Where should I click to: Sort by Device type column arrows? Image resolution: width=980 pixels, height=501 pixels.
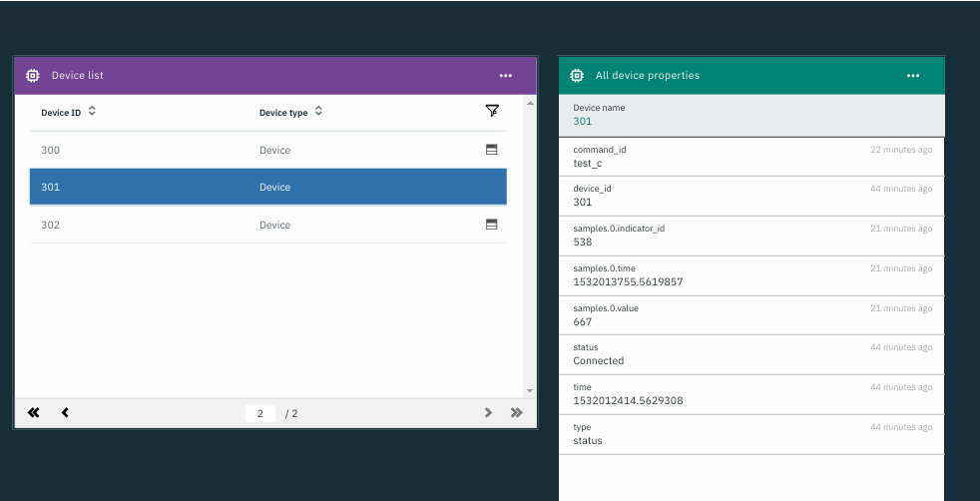click(318, 111)
